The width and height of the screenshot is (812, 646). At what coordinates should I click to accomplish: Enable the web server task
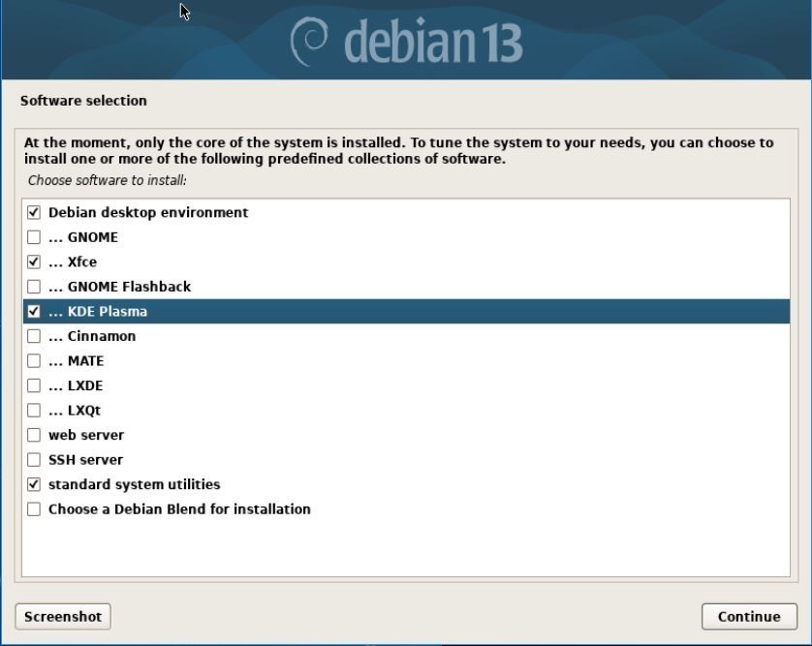click(x=34, y=435)
